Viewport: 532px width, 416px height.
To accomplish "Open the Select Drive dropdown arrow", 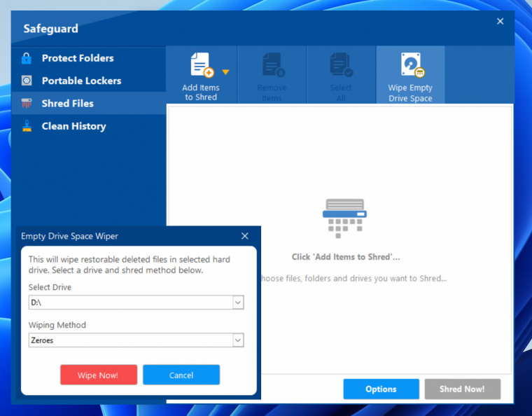I will click(238, 303).
